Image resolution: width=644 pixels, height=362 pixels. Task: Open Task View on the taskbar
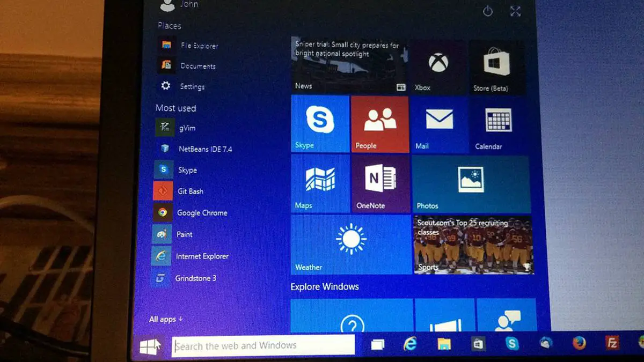click(x=378, y=344)
